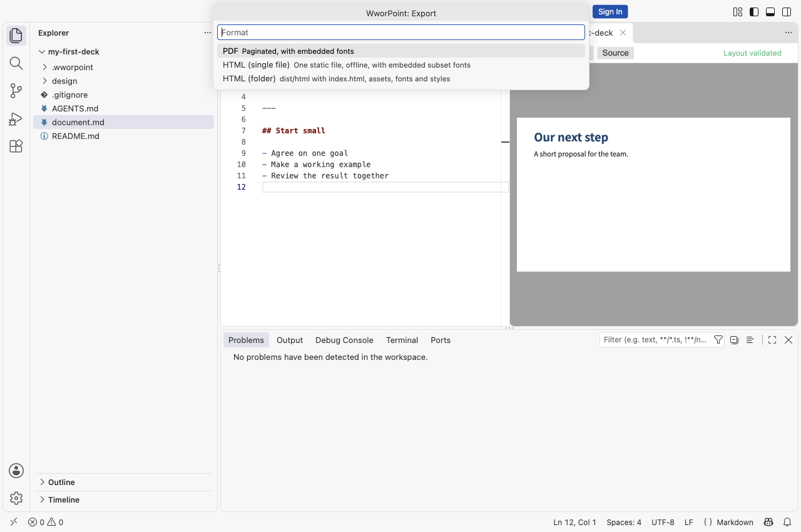Open editor more actions ellipsis menu

tap(788, 33)
